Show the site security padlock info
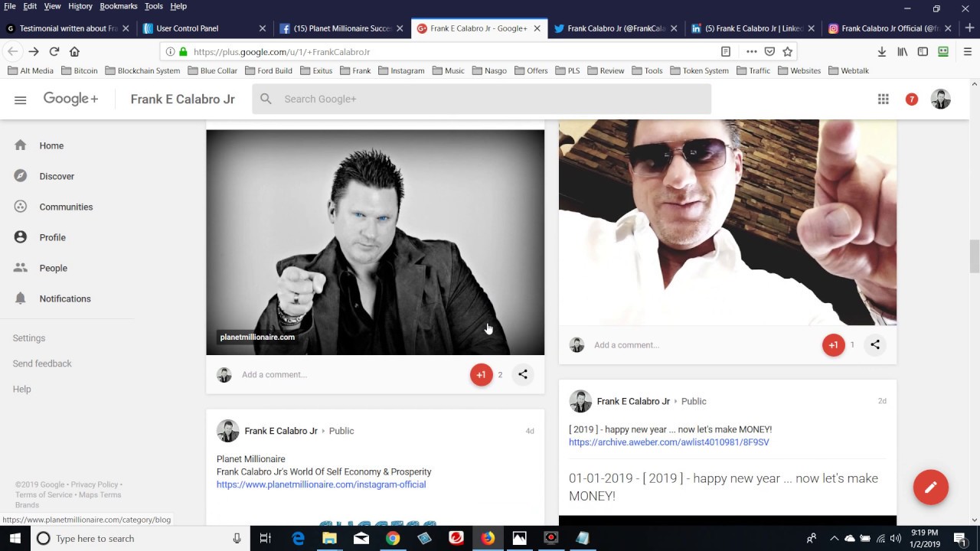980x551 pixels. pyautogui.click(x=183, y=51)
